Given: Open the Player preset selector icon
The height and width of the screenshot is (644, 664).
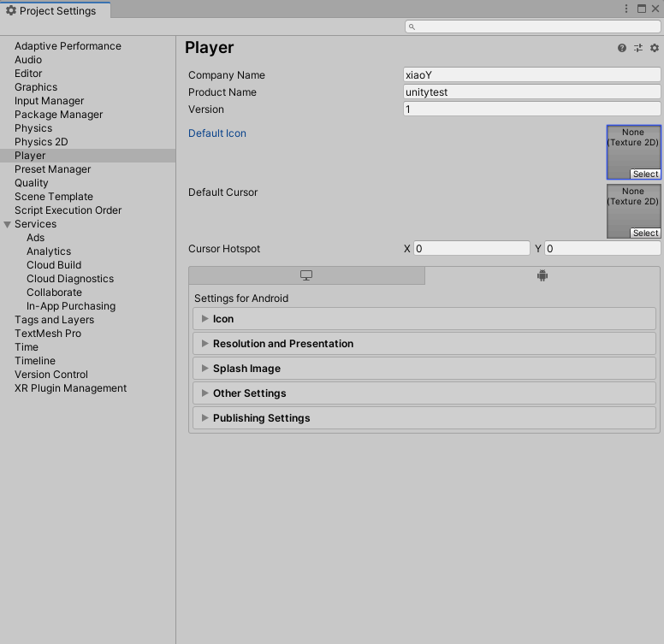Looking at the screenshot, I should pos(638,48).
